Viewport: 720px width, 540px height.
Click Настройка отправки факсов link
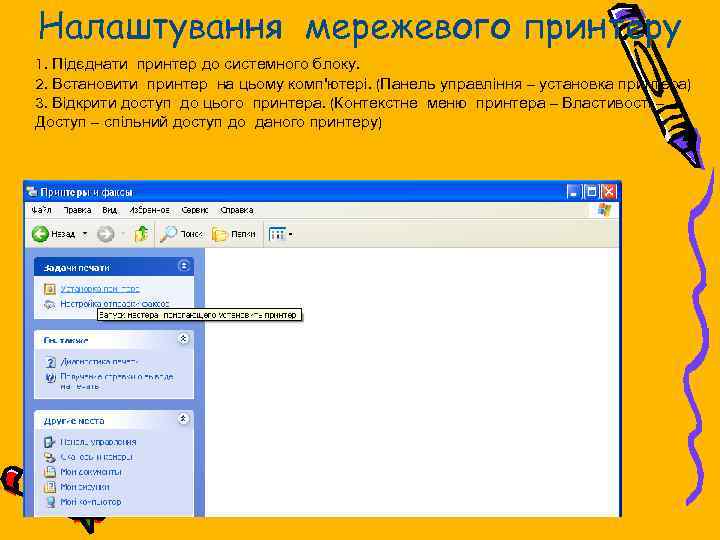[115, 304]
